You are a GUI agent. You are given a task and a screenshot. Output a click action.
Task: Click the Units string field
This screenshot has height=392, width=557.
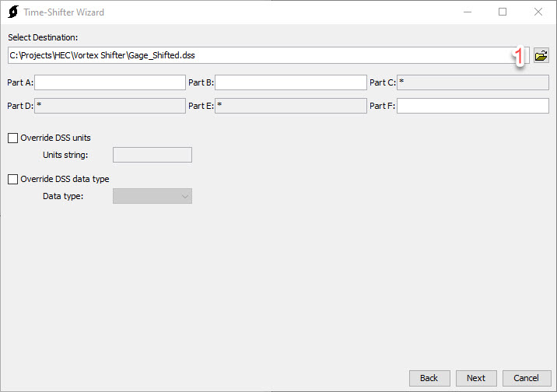tap(152, 155)
